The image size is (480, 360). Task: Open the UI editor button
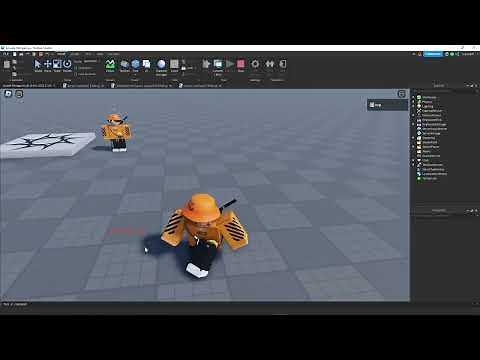pos(146,65)
